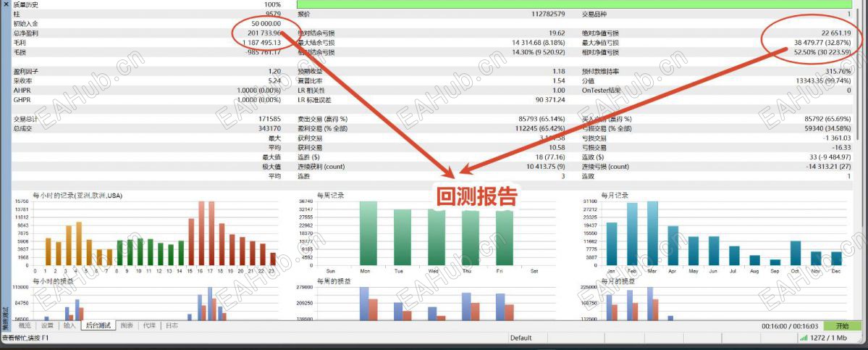Screen dimensions: 868x350
Task: Click elapsed time 00:16:00 / 00:16:03
Action: coord(791,326)
